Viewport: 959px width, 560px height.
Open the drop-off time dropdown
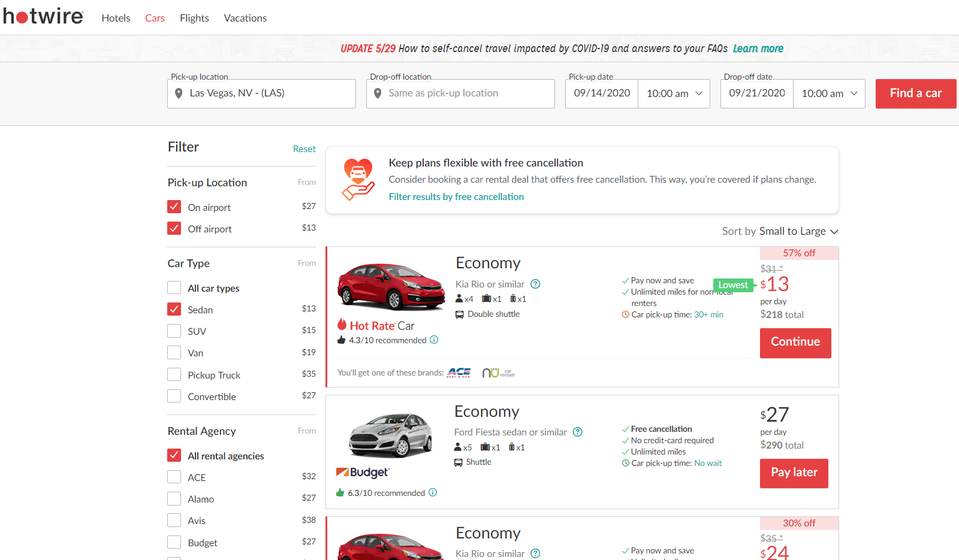click(x=830, y=93)
